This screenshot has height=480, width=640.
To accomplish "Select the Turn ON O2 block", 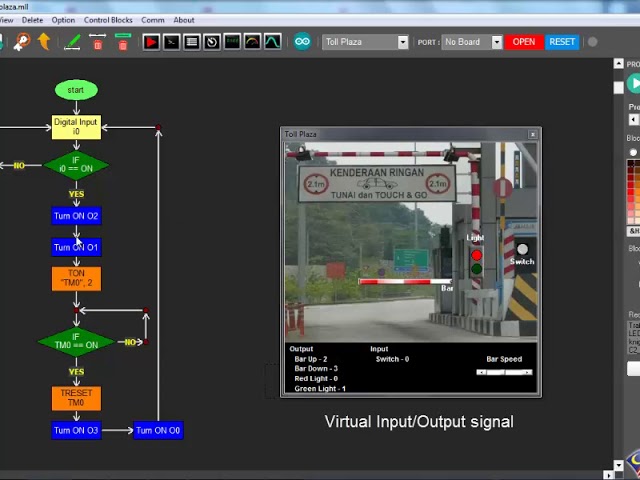I will point(76,216).
